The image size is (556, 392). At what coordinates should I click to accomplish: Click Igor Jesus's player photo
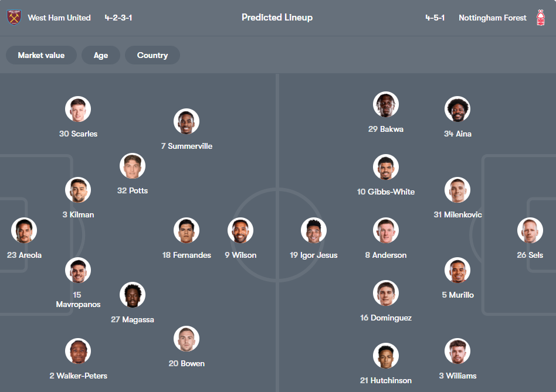coord(314,230)
